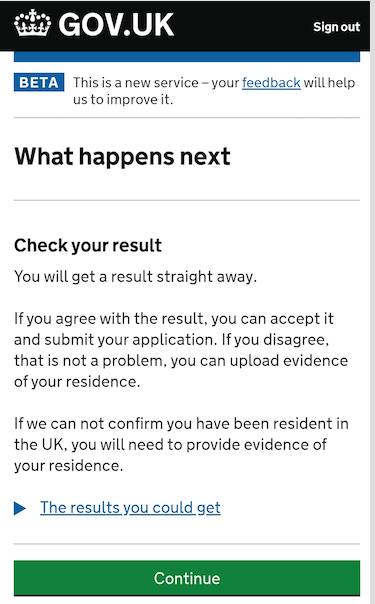
Task: Click 'This is a new service' banner text
Action: point(136,82)
